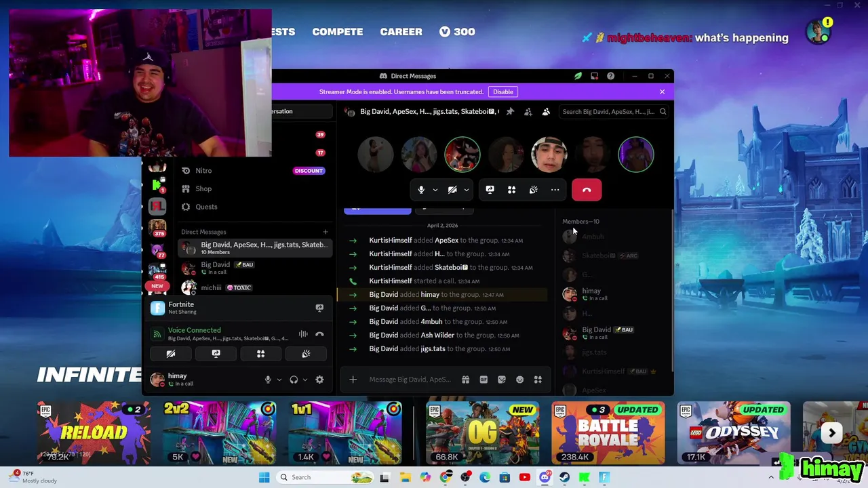Viewport: 868px width, 488px height.
Task: Open emoji picker in message bar
Action: pyautogui.click(x=519, y=380)
